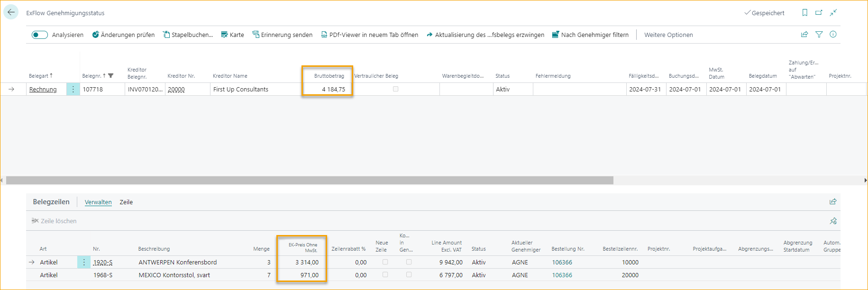
Task: Click the share icon in the top toolbar
Action: click(x=804, y=35)
